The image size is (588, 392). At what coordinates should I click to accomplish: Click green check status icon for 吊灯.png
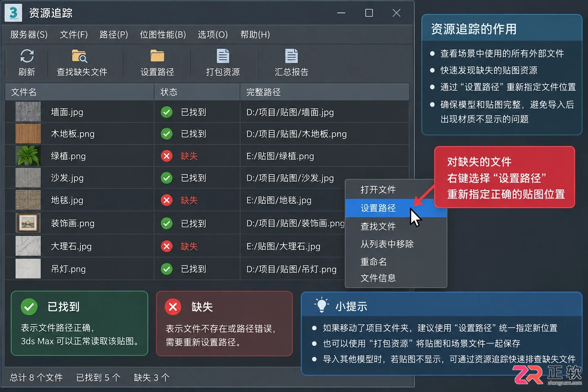pyautogui.click(x=167, y=269)
